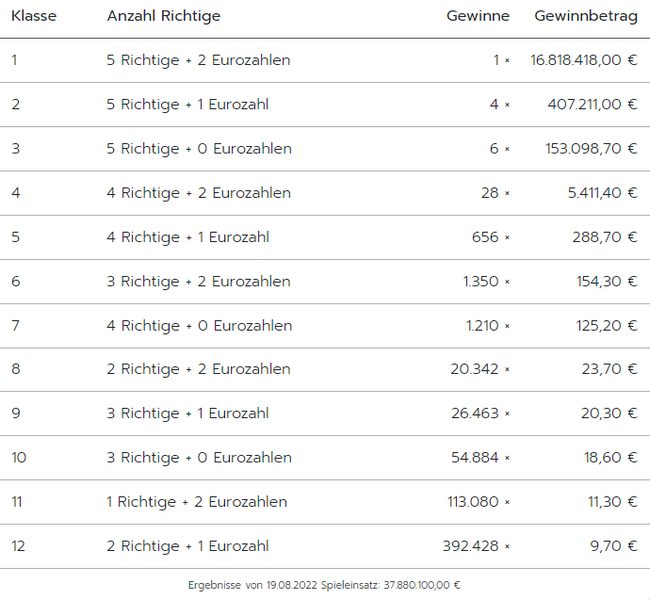
Task: Select the 153.098,70 € amount cell
Action: [591, 148]
